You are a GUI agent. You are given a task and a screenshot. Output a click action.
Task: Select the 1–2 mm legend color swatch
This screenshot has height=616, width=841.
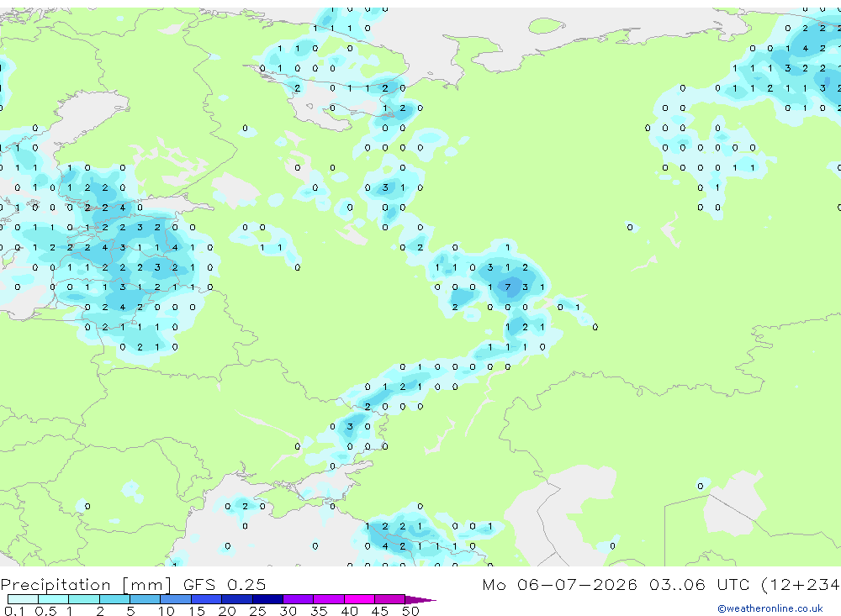pos(84,599)
